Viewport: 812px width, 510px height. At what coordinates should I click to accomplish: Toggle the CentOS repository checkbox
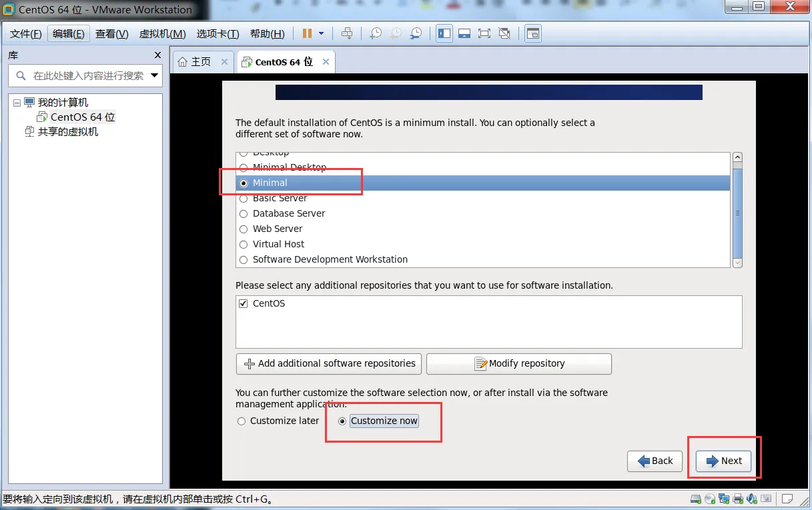(x=244, y=303)
